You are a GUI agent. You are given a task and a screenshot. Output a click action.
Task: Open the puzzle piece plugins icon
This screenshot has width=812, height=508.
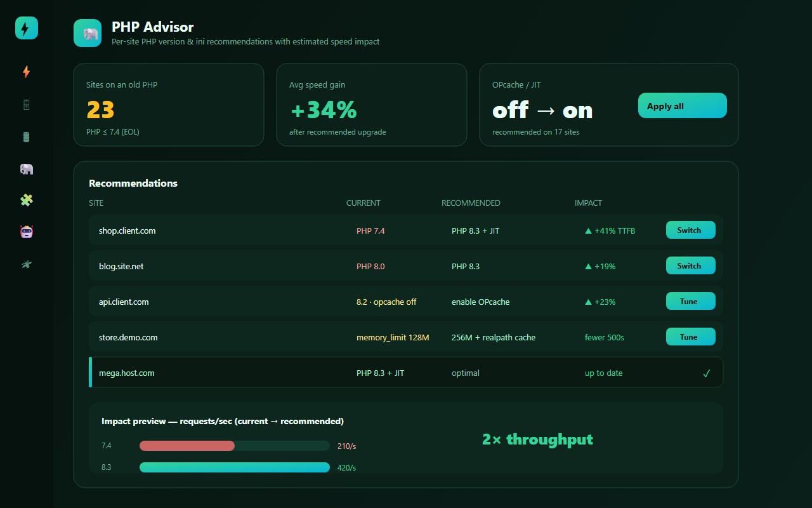pos(27,201)
